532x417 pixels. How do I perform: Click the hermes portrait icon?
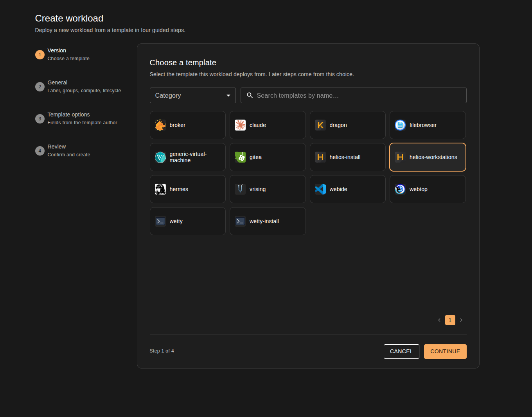[160, 189]
